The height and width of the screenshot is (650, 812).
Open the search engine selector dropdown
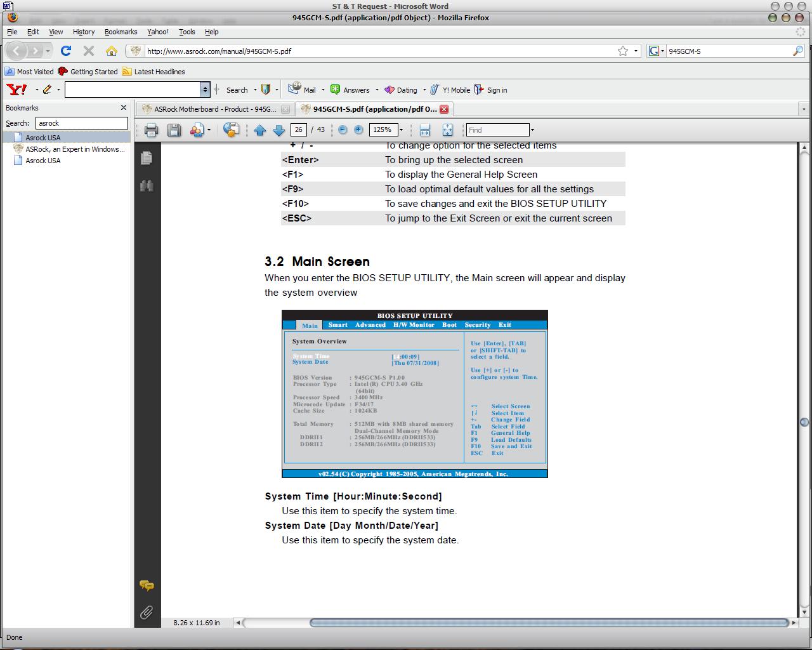point(663,51)
